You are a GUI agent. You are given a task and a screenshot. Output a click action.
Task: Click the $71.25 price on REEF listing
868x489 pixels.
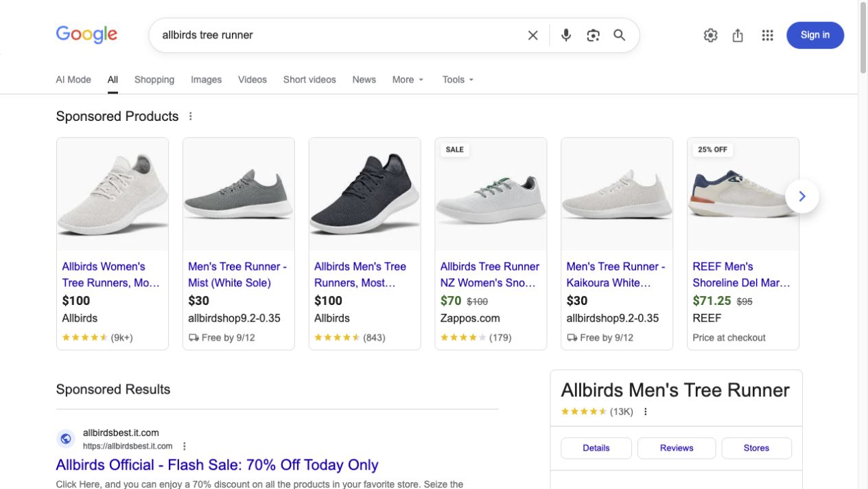coord(712,301)
